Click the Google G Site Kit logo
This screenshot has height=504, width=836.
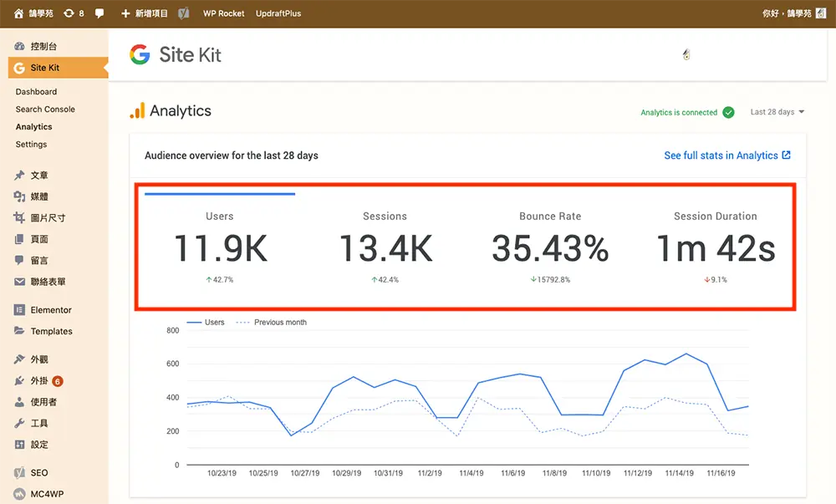[140, 54]
